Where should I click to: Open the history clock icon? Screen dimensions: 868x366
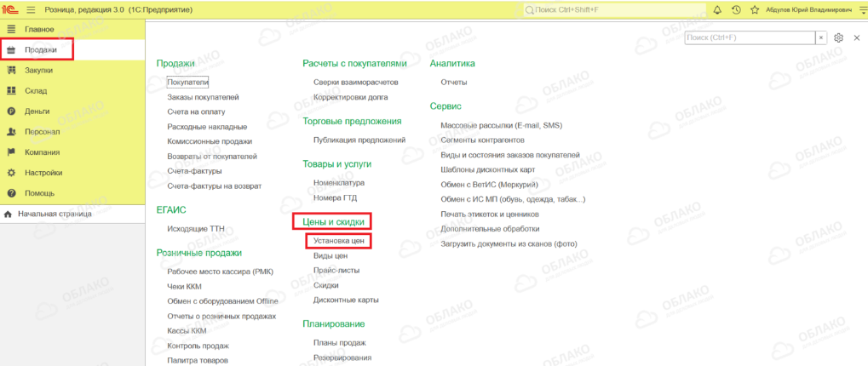[736, 10]
